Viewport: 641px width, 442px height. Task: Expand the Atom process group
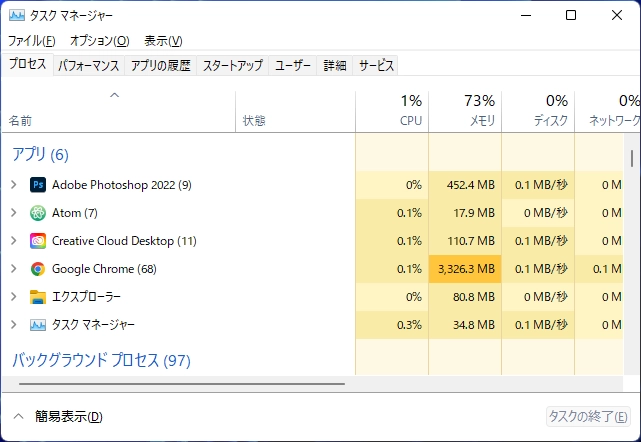click(x=13, y=213)
